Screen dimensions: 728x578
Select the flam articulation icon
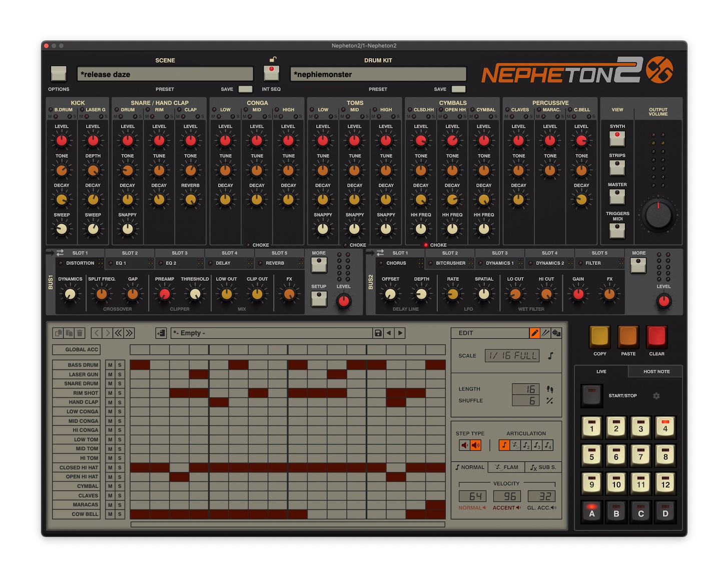tap(515, 445)
